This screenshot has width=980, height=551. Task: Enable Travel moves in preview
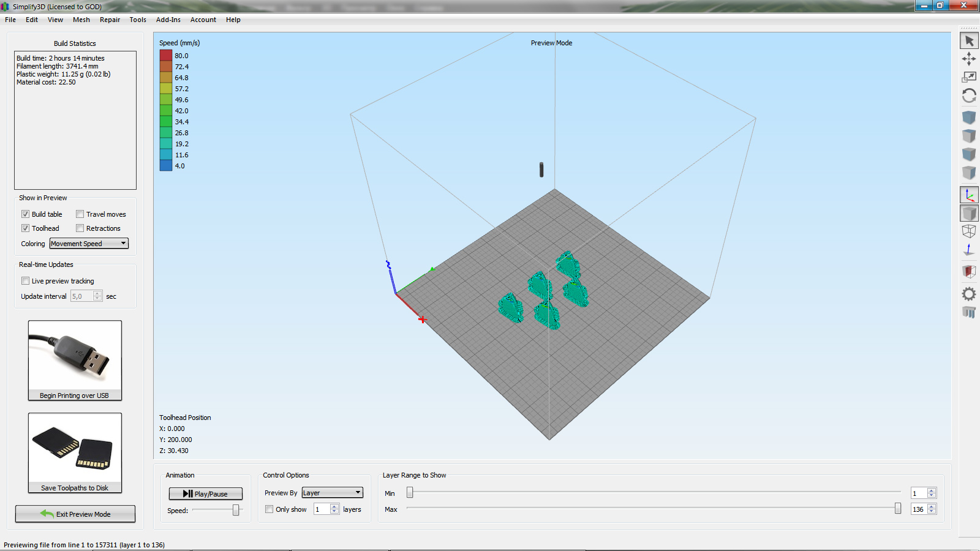pyautogui.click(x=80, y=214)
